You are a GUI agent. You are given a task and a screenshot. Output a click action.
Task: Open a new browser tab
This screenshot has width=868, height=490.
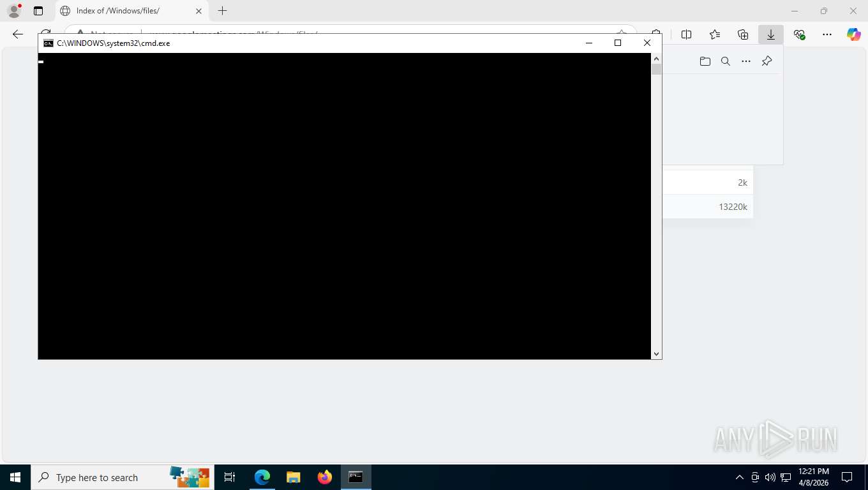[222, 11]
